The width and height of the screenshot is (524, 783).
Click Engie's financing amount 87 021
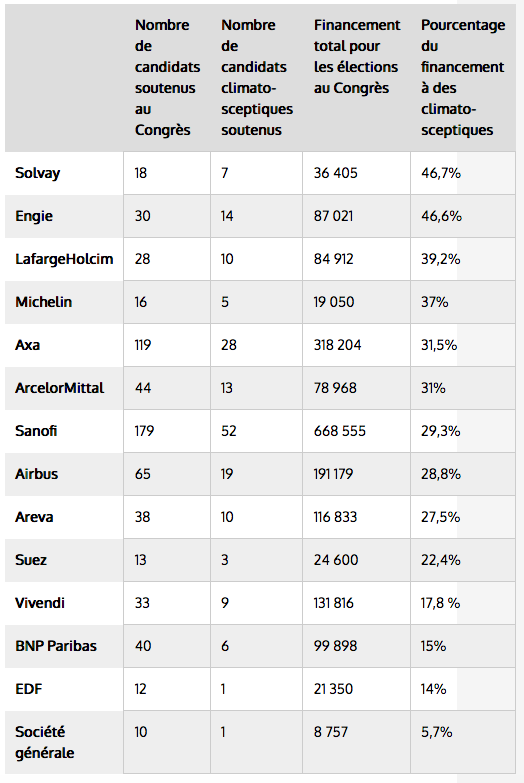coord(333,216)
